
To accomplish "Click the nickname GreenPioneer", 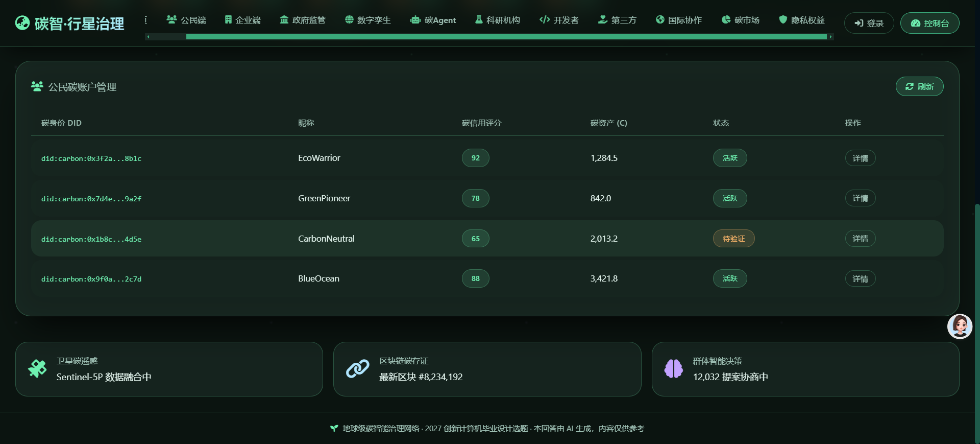I will click(x=324, y=198).
